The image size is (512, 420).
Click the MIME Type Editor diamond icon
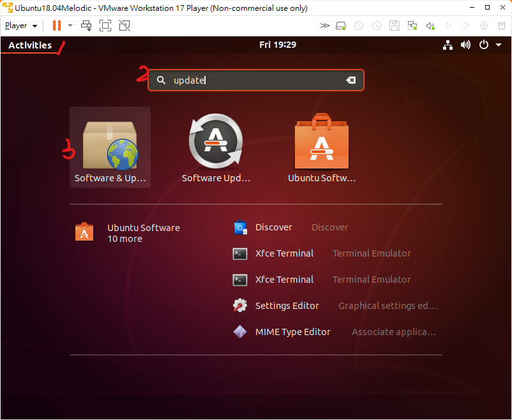240,332
